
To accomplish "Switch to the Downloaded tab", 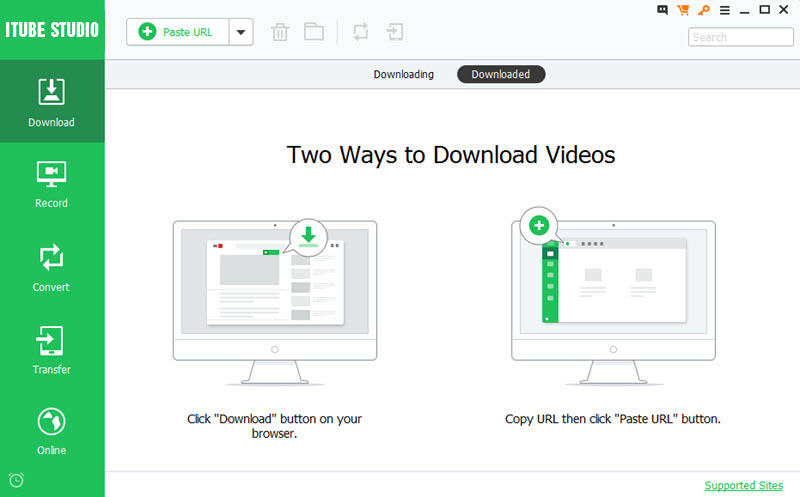I will (501, 74).
